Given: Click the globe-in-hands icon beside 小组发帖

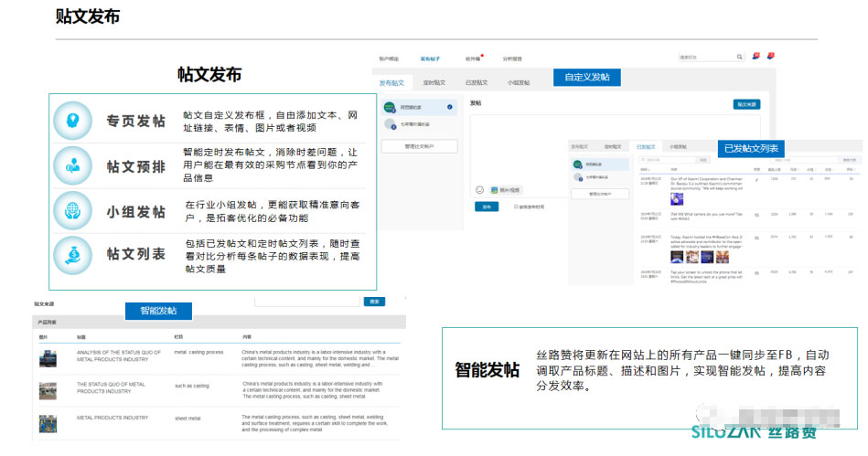Looking at the screenshot, I should [x=72, y=210].
